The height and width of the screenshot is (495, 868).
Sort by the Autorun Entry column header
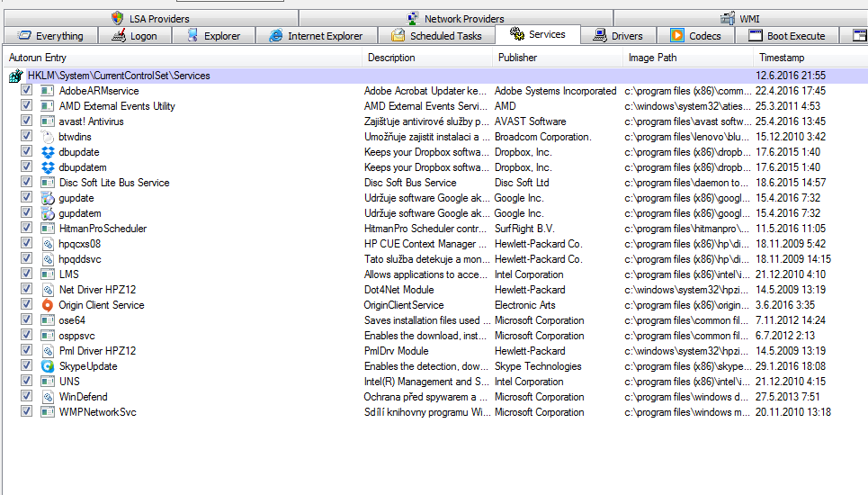tap(183, 58)
